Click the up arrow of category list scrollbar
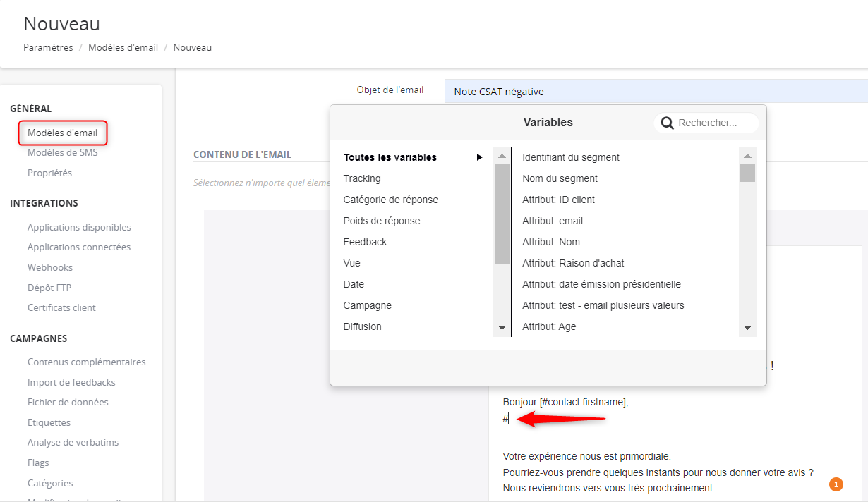This screenshot has height=502, width=868. click(x=502, y=156)
